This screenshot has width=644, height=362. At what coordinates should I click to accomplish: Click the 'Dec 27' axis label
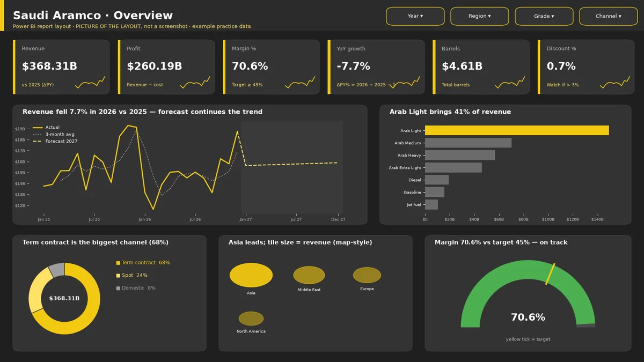click(x=338, y=219)
